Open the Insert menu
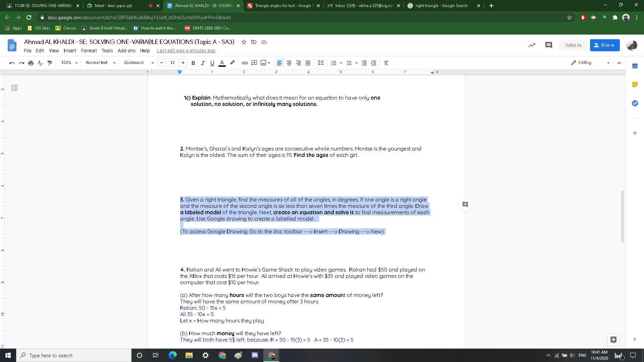Image resolution: width=644 pixels, height=362 pixels. click(x=70, y=51)
